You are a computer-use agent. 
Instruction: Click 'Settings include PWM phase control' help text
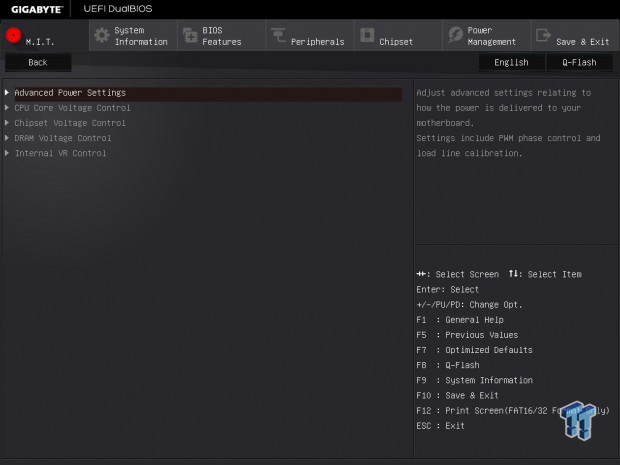[x=508, y=138]
